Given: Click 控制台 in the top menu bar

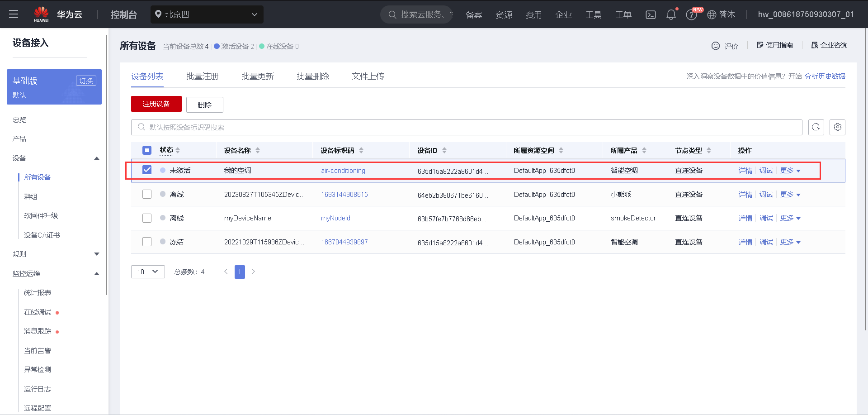Looking at the screenshot, I should [124, 14].
